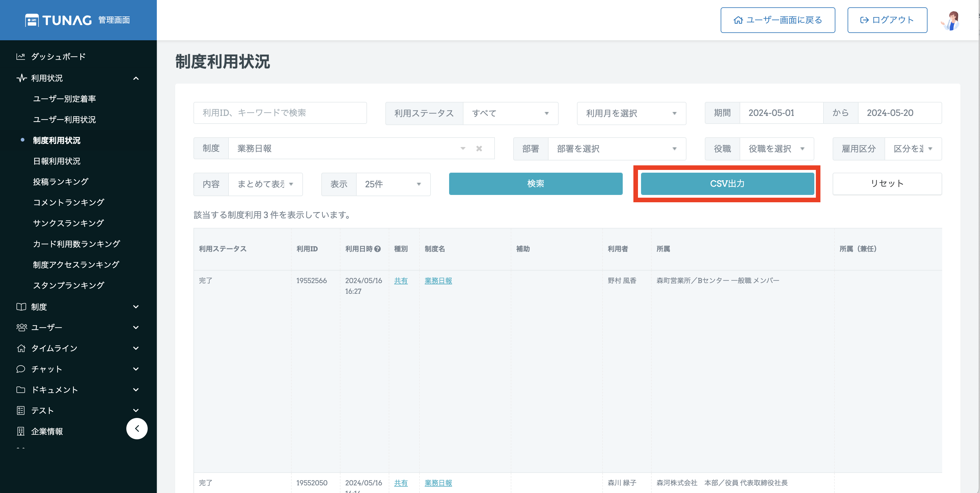This screenshot has height=493, width=980.
Task: Open 共有 link in row 19552050
Action: click(x=401, y=483)
